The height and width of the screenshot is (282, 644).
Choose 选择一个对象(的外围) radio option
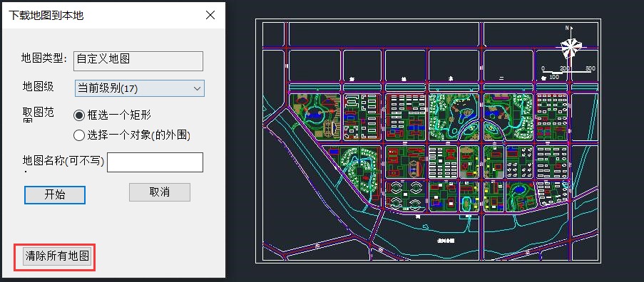pos(131,135)
